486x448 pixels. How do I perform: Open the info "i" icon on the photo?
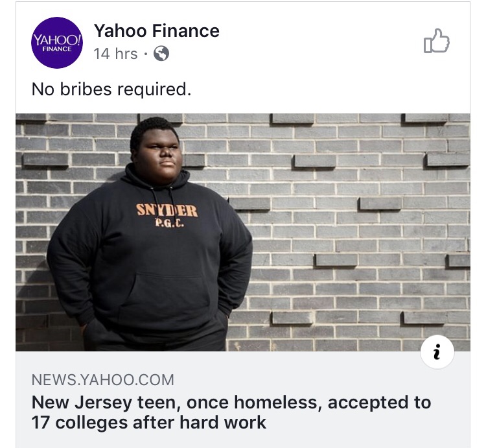[437, 351]
